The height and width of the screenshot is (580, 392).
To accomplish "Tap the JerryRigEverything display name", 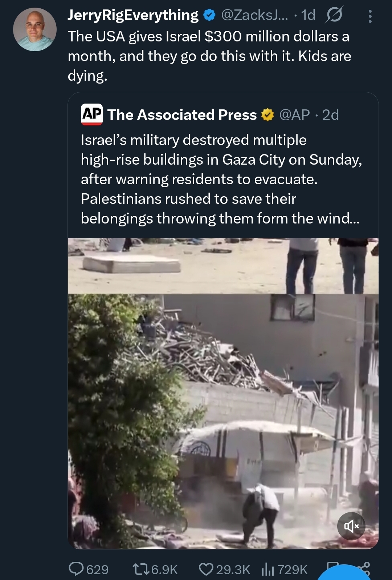I will point(133,15).
